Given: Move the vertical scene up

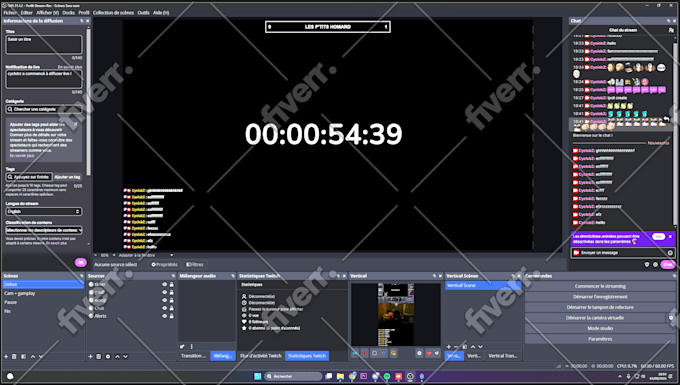Looking at the screenshot, I should (473, 347).
